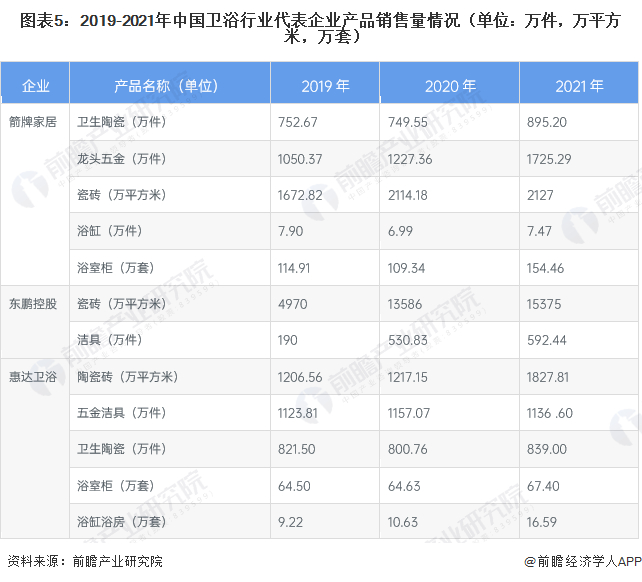Select the value 749.55
Image resolution: width=642 pixels, height=582 pixels.
[408, 122]
